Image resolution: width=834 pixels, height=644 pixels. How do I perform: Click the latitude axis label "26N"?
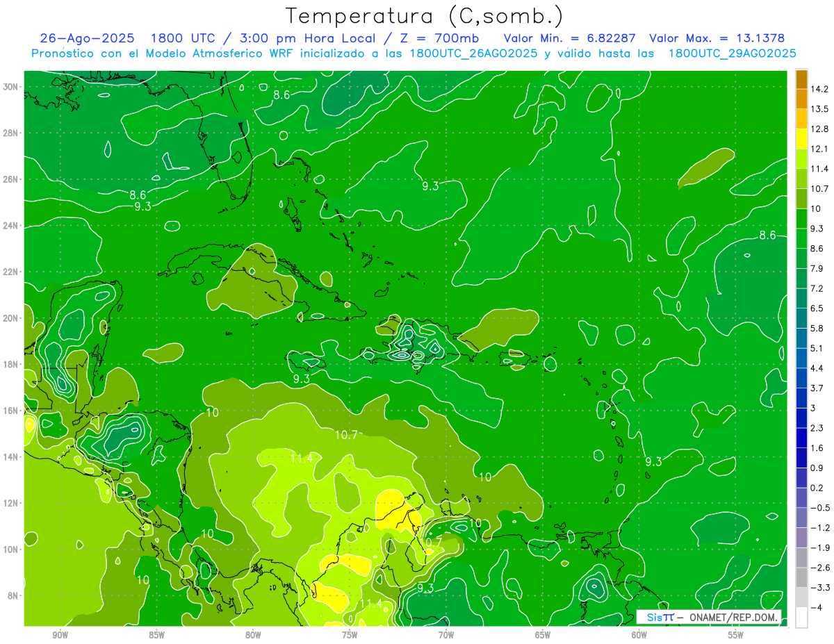click(x=11, y=179)
